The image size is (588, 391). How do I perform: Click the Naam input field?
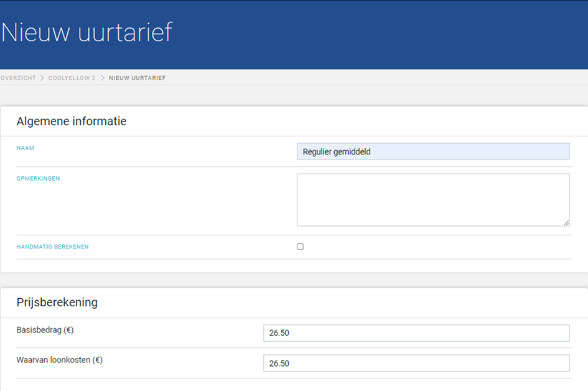[x=433, y=151]
